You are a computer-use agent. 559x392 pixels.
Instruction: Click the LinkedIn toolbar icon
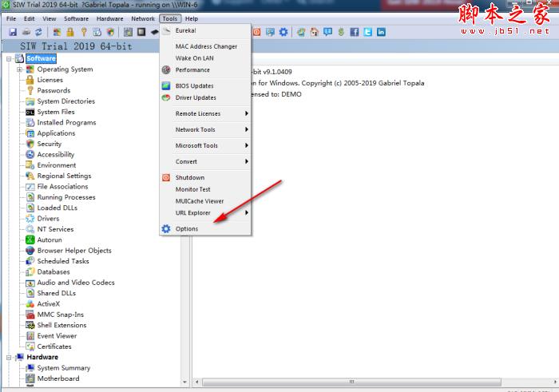tap(381, 32)
